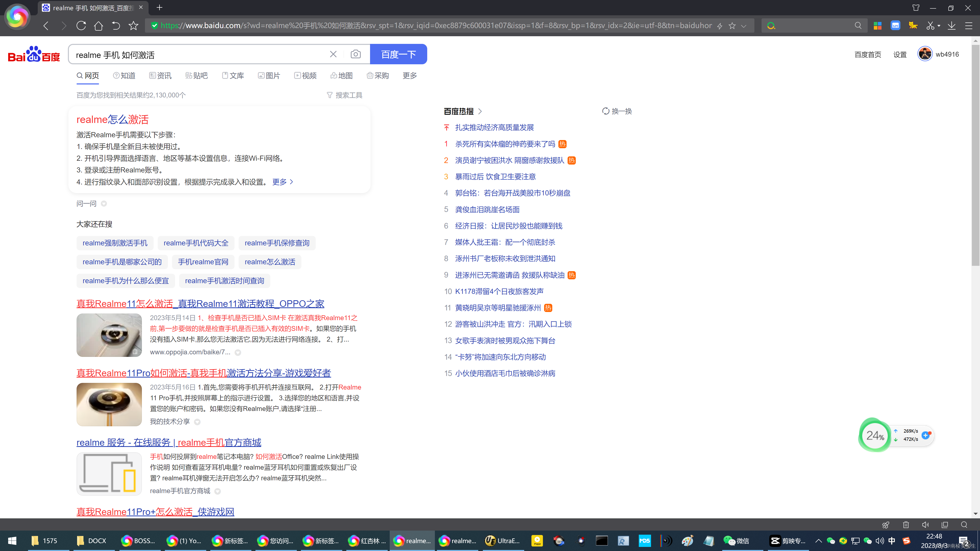Open the browser downloads icon
980x551 pixels.
click(x=951, y=26)
